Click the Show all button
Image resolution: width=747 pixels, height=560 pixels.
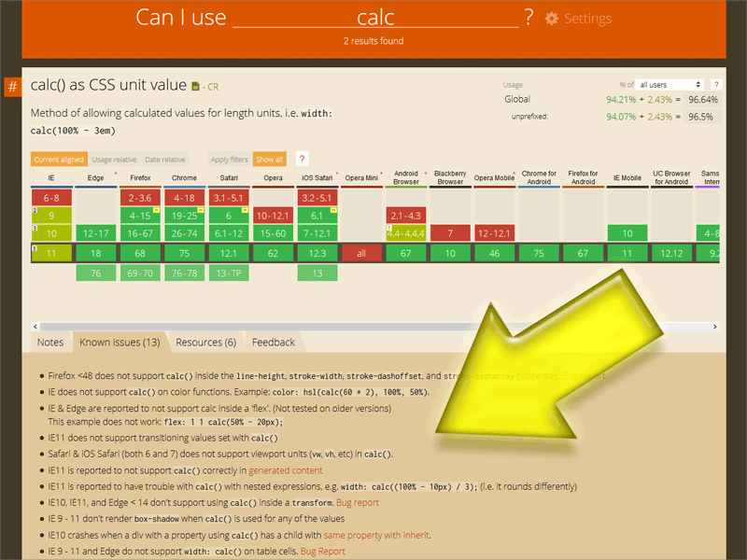click(x=270, y=159)
